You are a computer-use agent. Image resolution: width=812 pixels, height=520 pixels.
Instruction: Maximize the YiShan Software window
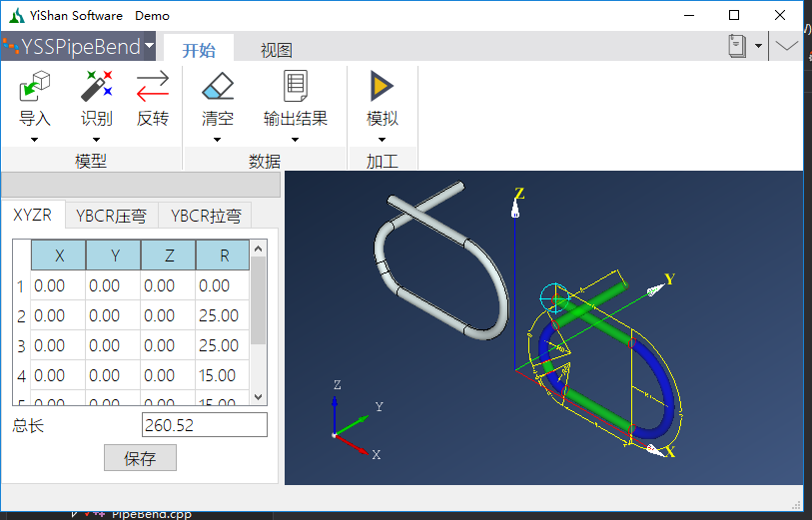click(x=734, y=16)
